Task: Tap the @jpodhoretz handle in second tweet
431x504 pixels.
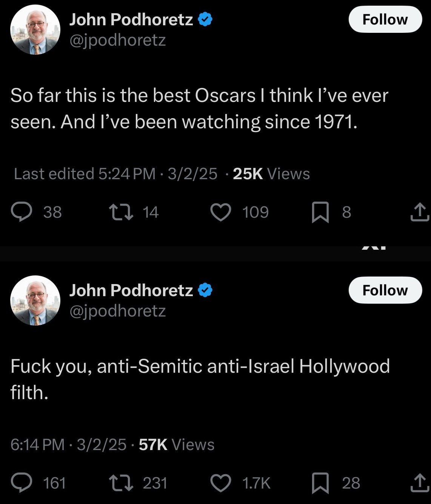Action: [117, 311]
